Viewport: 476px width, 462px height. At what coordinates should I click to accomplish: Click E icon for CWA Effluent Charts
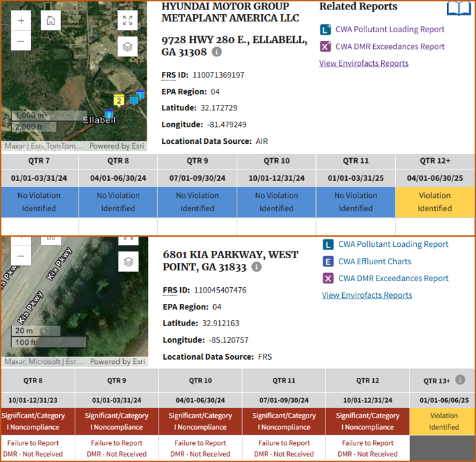328,262
